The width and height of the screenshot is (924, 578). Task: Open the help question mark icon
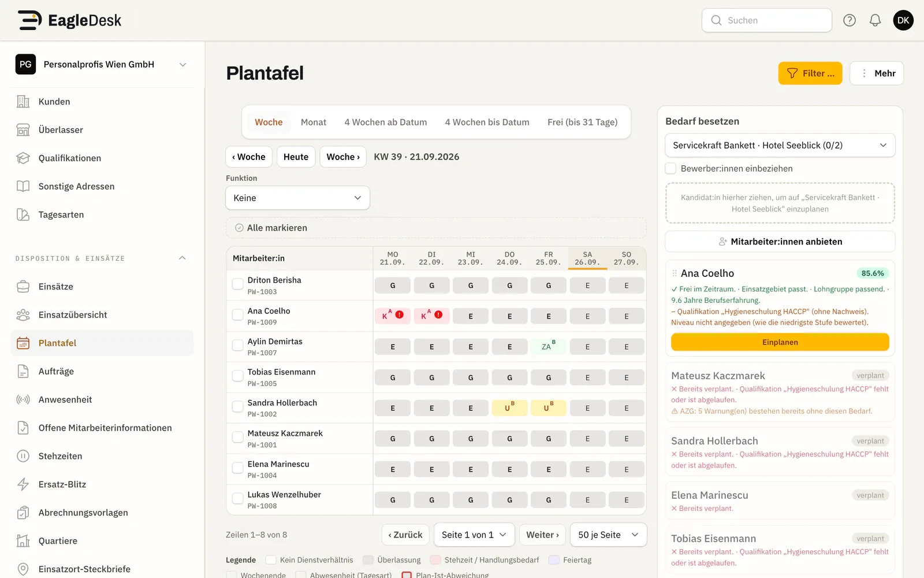[x=849, y=20]
